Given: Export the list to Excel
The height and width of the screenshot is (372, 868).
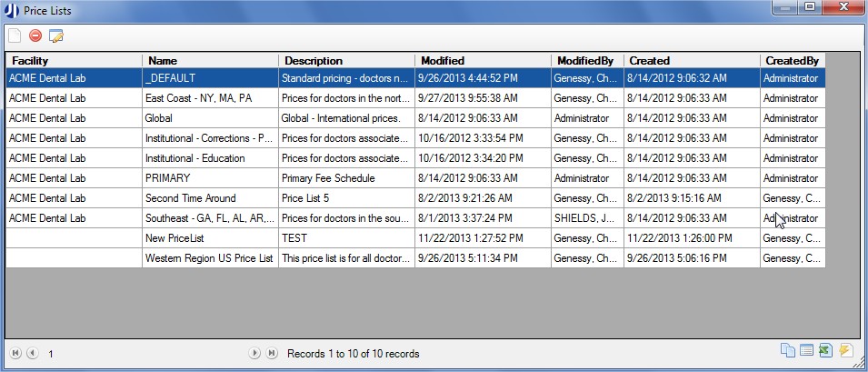Looking at the screenshot, I should point(825,352).
